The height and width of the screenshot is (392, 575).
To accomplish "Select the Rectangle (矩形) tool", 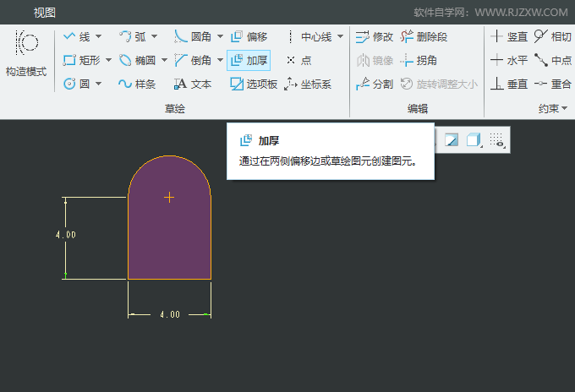I will point(82,60).
